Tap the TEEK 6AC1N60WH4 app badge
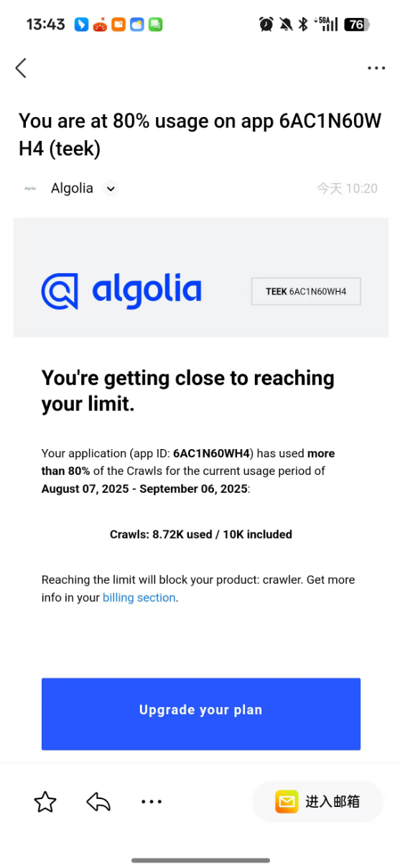 pos(306,292)
